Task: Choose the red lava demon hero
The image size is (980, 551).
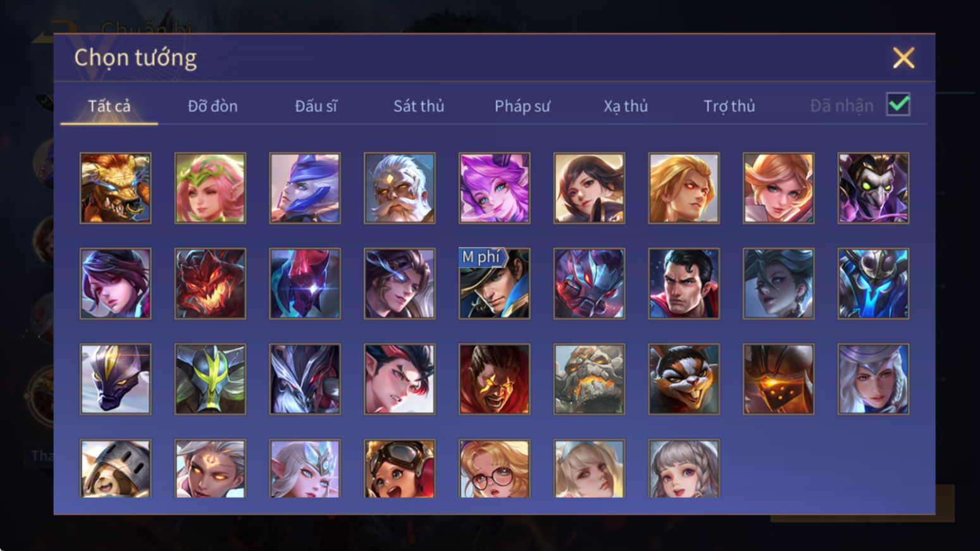Action: tap(210, 283)
